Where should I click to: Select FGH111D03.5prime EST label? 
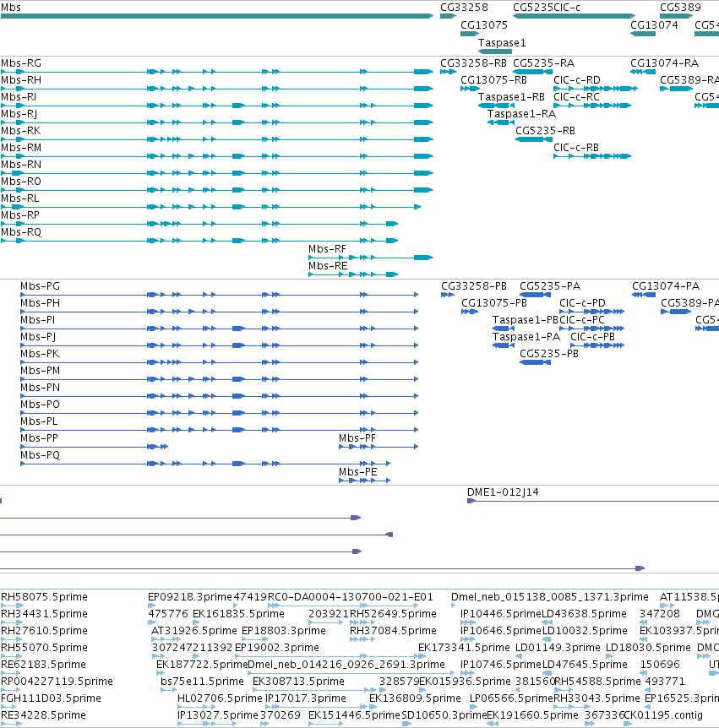click(x=51, y=698)
